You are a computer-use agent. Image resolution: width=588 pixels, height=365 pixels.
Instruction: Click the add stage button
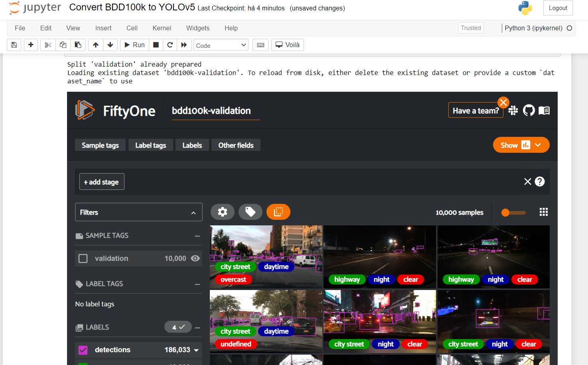(102, 182)
